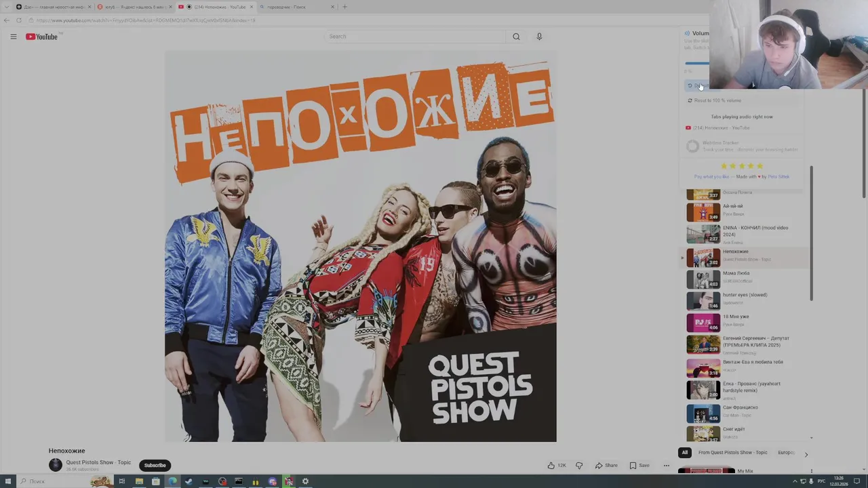The image size is (868, 488).
Task: Click the YouTube logo
Action: 42,37
